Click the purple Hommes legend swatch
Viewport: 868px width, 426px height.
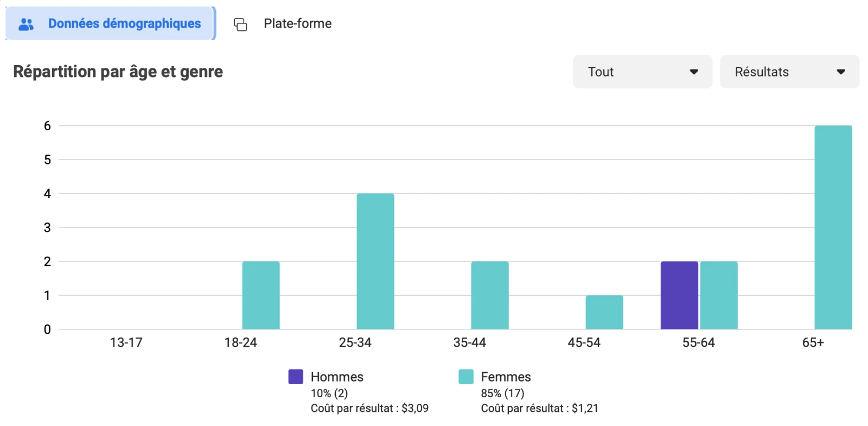click(296, 377)
